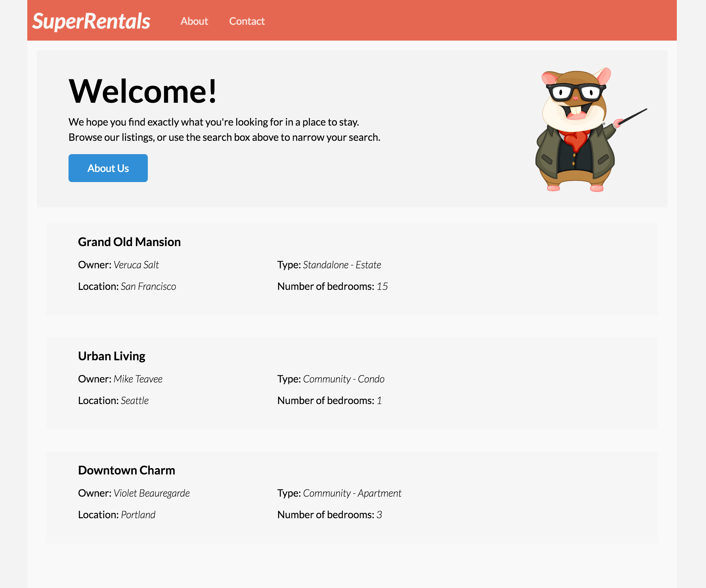Viewport: 706px width, 588px height.
Task: Click type Standalone - Estate
Action: point(342,265)
